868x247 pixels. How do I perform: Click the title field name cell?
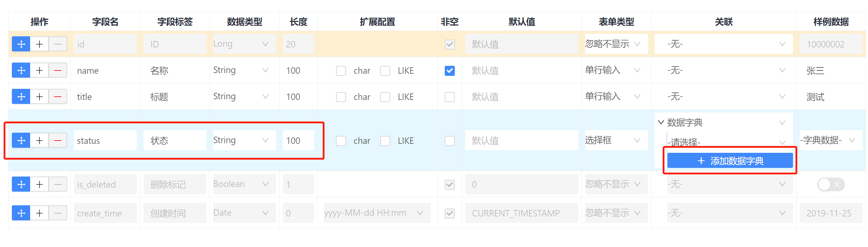point(105,97)
